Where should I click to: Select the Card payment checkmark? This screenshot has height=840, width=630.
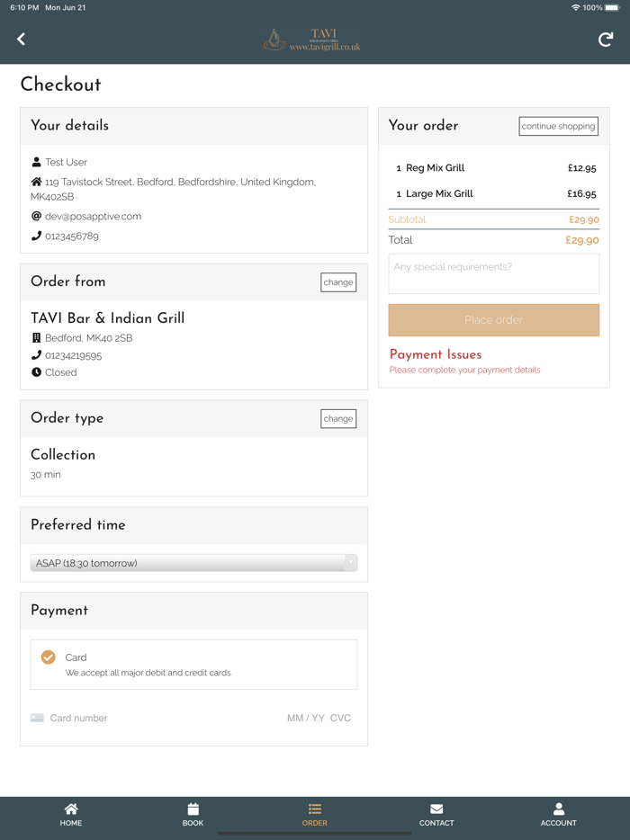49,657
